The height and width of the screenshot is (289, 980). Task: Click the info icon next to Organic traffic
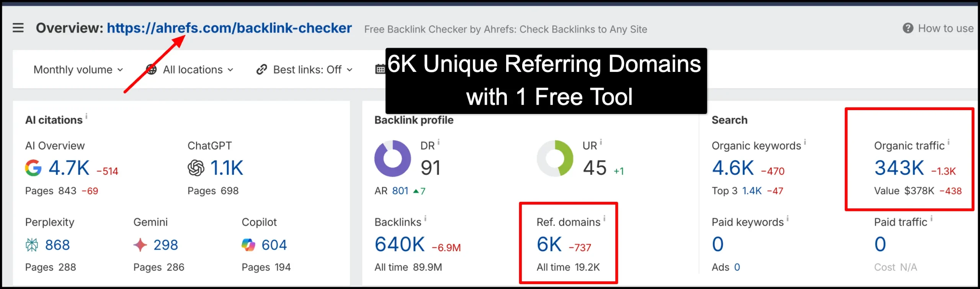point(949,142)
